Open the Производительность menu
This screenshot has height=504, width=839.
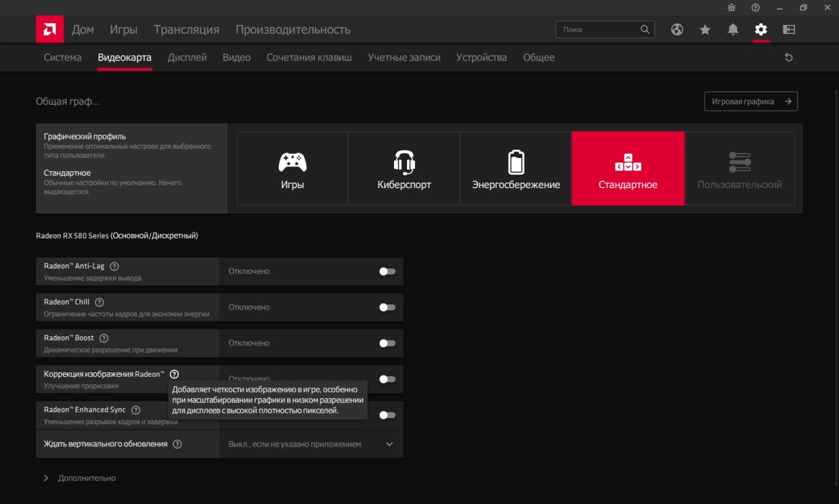click(x=293, y=29)
